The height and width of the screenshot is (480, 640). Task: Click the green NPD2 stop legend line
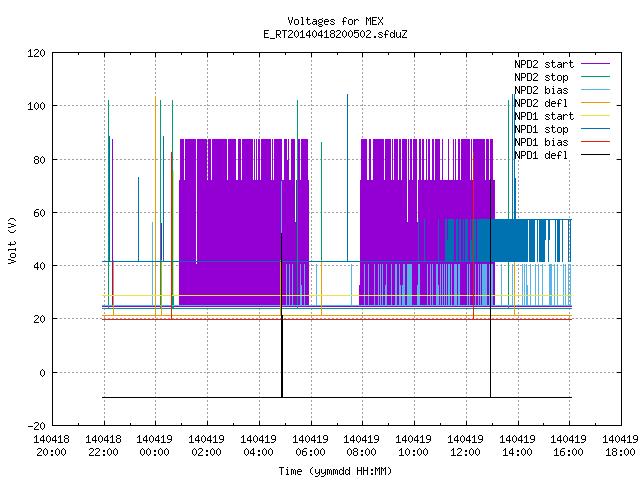[596, 77]
